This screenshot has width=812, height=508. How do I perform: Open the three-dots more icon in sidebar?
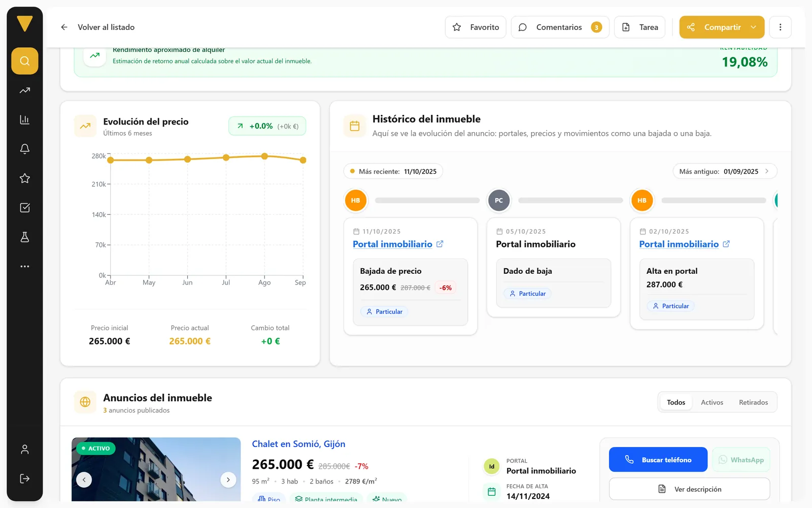[25, 266]
